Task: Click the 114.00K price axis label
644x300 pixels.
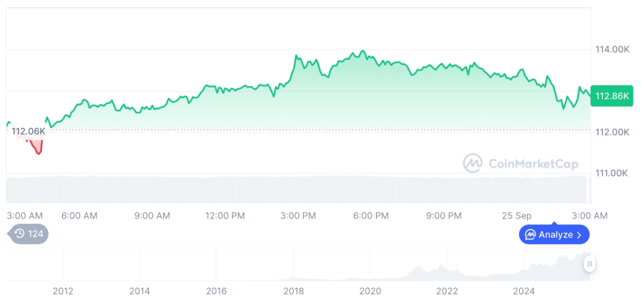Action: coord(612,49)
